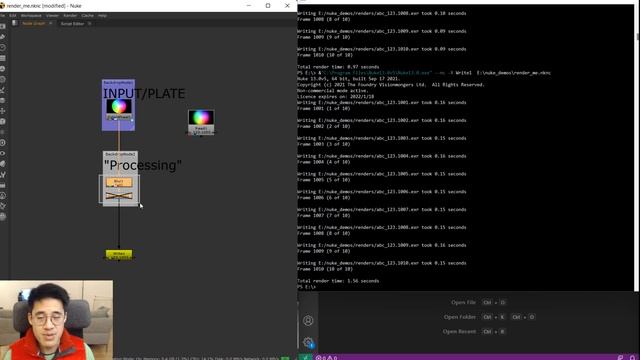640x360 pixels.
Task: Select the yellow Write1 node
Action: (x=119, y=255)
